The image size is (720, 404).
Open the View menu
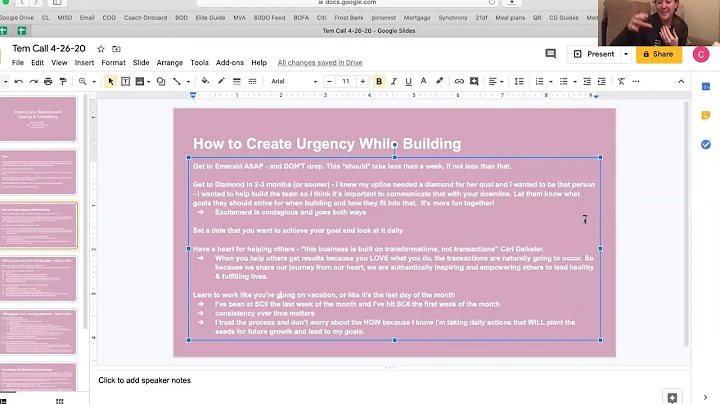59,62
